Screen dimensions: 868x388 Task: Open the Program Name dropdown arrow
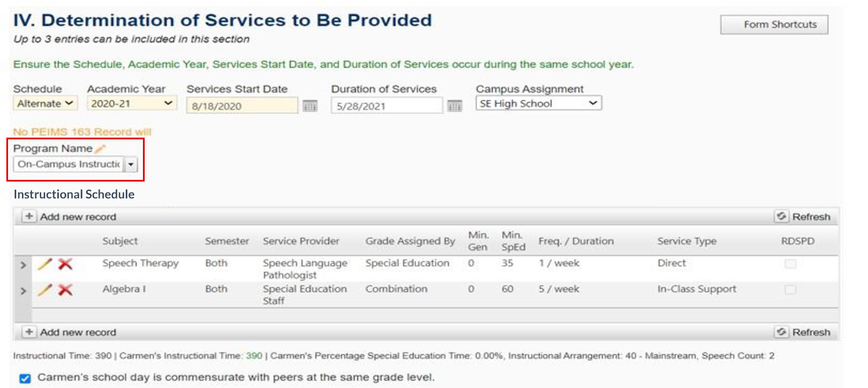131,164
